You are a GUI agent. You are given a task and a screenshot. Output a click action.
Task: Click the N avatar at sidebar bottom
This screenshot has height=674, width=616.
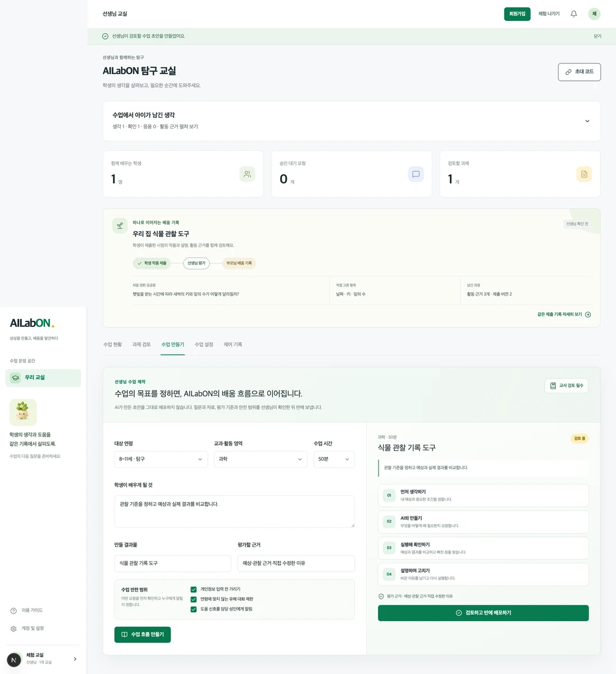[x=14, y=660]
